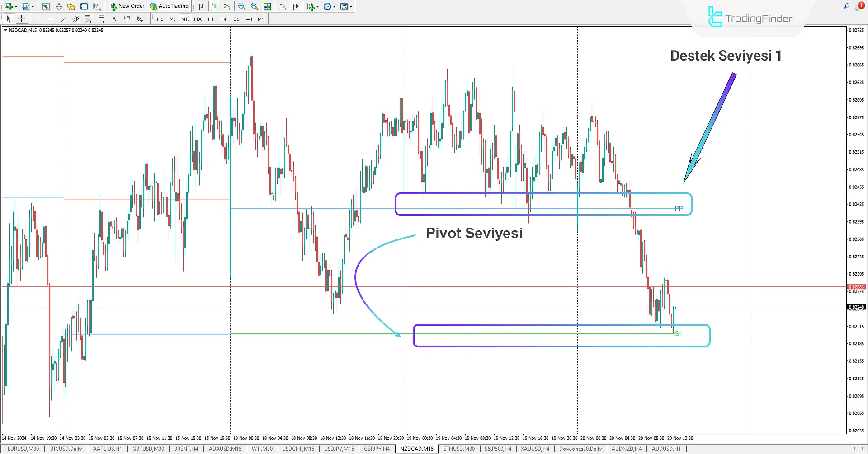
Task: Select the Crosshair tool
Action: (21, 19)
